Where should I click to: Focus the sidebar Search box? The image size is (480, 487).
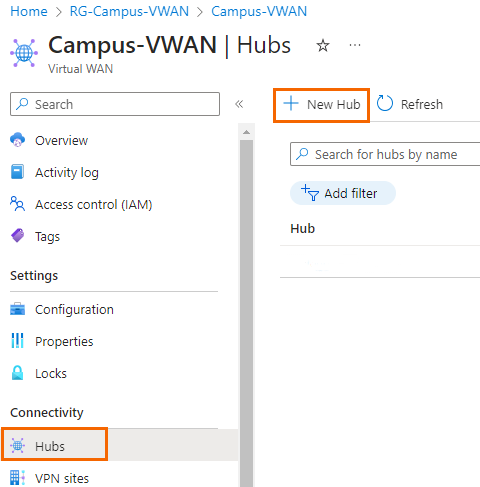[x=115, y=104]
